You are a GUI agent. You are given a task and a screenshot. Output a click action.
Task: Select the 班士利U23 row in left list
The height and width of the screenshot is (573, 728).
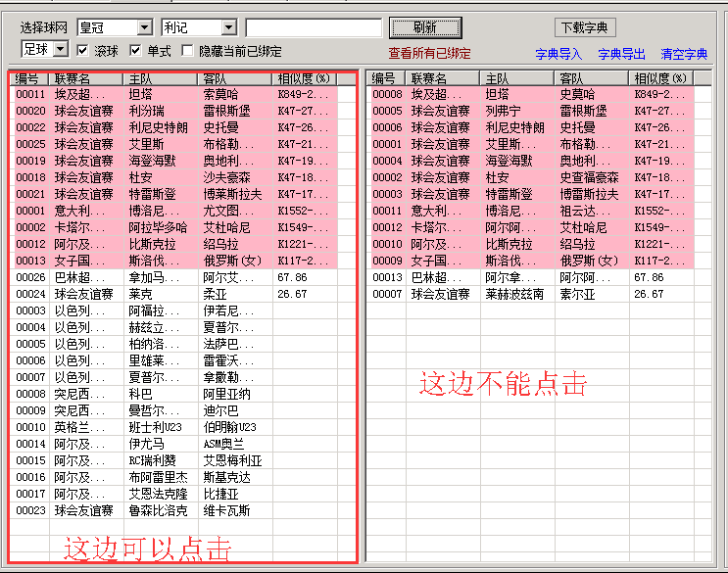(x=157, y=427)
